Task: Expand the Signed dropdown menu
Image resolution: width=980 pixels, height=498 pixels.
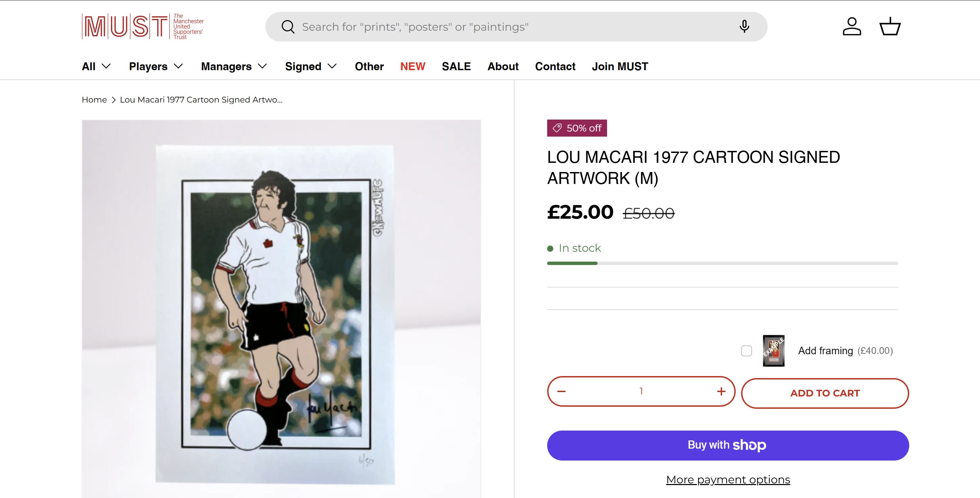Action: click(x=311, y=66)
